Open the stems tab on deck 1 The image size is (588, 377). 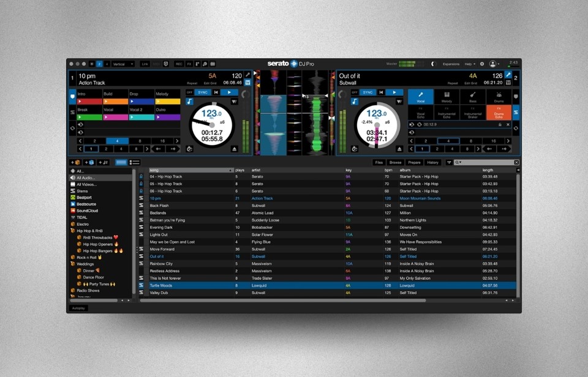(72, 113)
